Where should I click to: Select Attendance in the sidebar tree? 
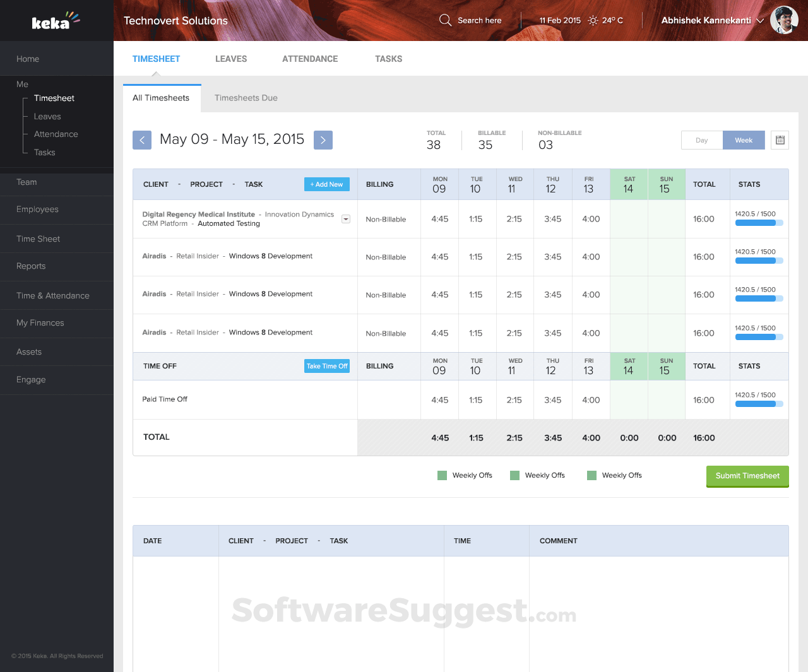tap(56, 134)
